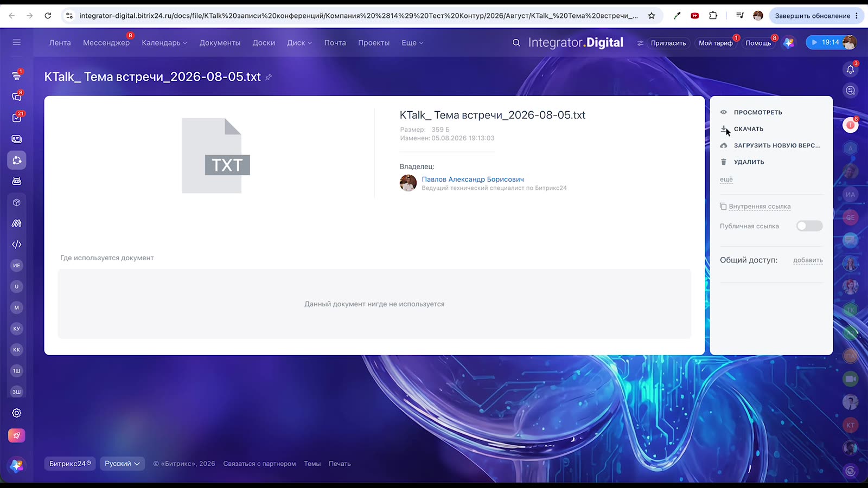
Task: Expand the Диск dropdown menu
Action: tap(299, 43)
